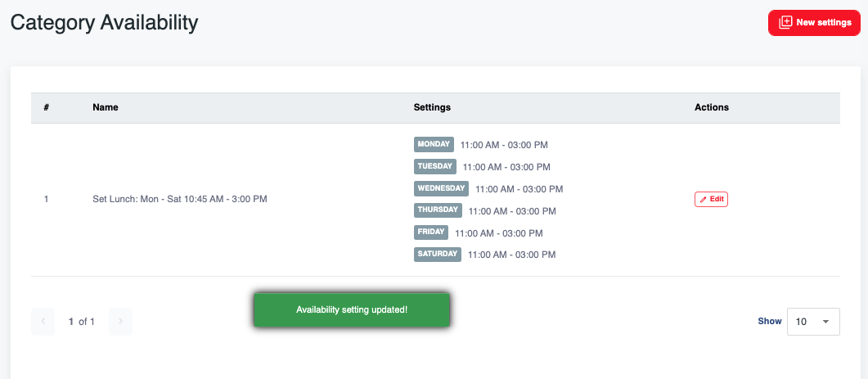Go to the next page arrow

(120, 322)
